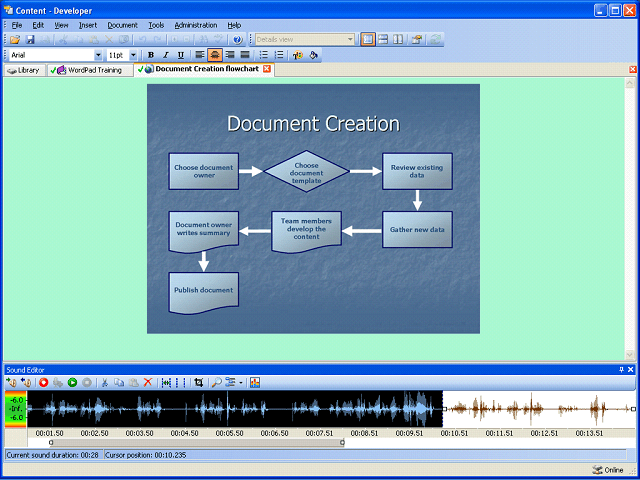Image resolution: width=640 pixels, height=480 pixels.
Task: Open the Help menu
Action: click(234, 25)
